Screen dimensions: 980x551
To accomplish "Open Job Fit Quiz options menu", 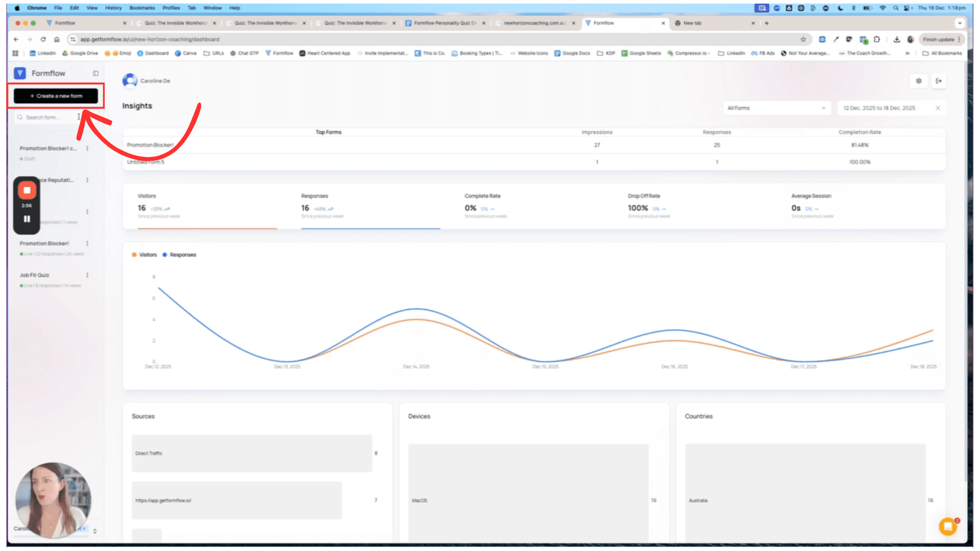I will click(87, 275).
